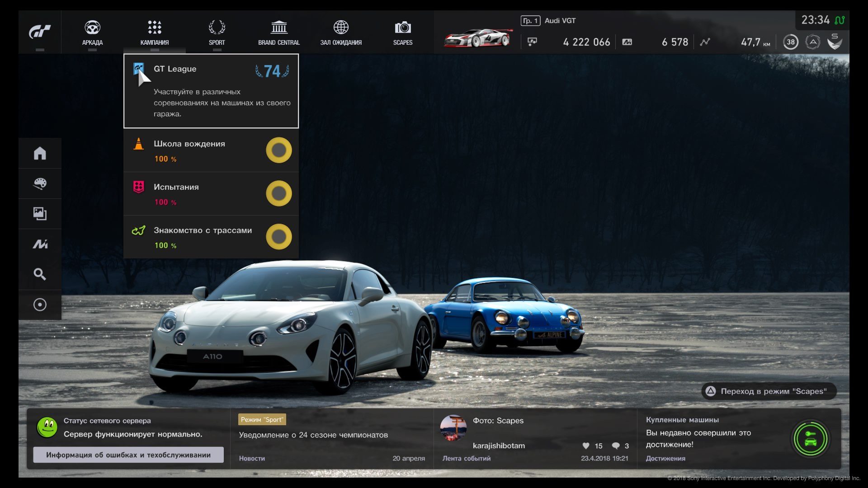
Task: Click the driver rating A icon
Action: [812, 42]
